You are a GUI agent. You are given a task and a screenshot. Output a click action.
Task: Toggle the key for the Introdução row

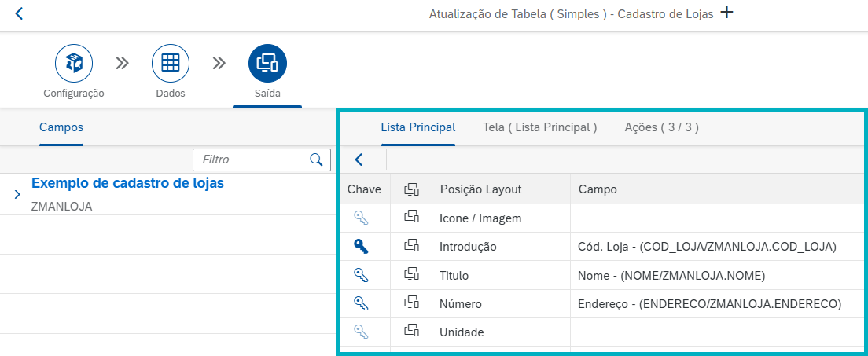(361, 246)
